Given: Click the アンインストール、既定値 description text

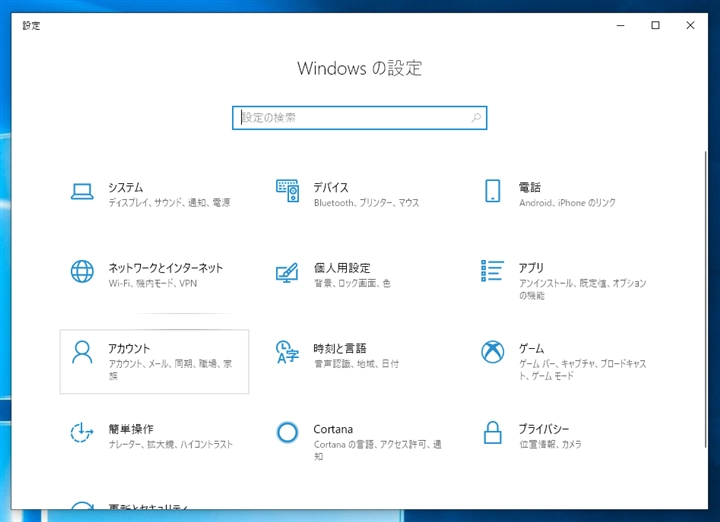Looking at the screenshot, I should tap(583, 289).
